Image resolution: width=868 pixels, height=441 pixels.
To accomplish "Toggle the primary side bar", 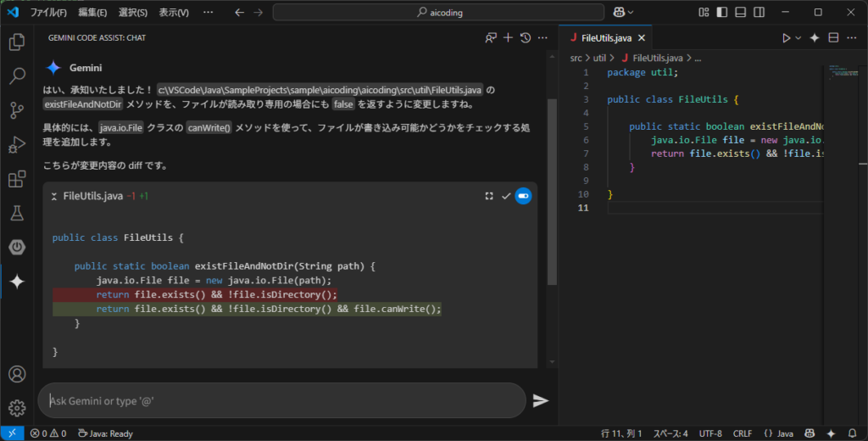I will tap(722, 12).
